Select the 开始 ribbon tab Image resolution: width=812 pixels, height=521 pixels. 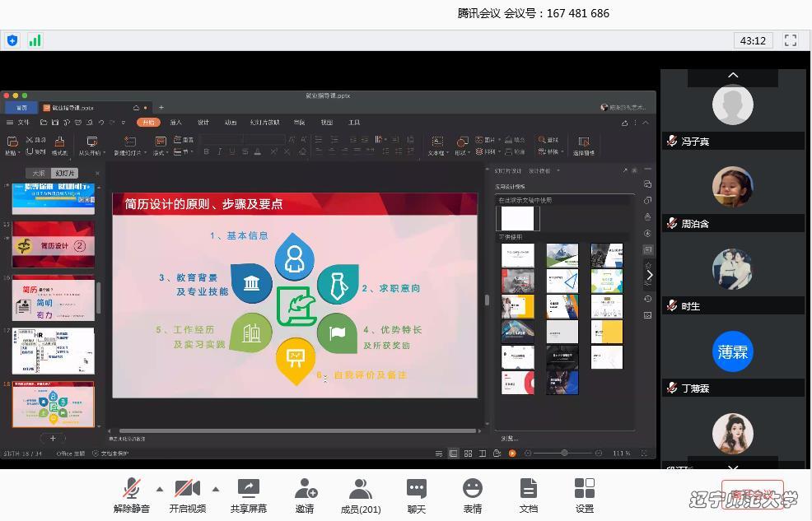pyautogui.click(x=148, y=123)
